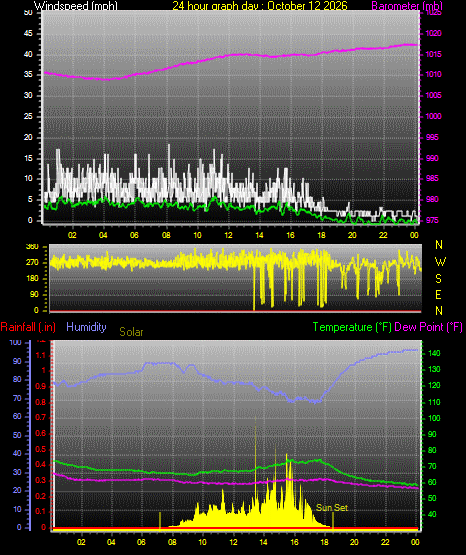Image resolution: width=466 pixels, height=555 pixels.
Task: Click the "45" windspeed axis value
Action: (28, 34)
